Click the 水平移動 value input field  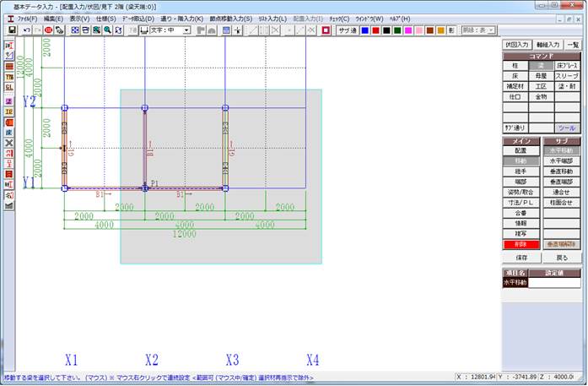[554, 283]
